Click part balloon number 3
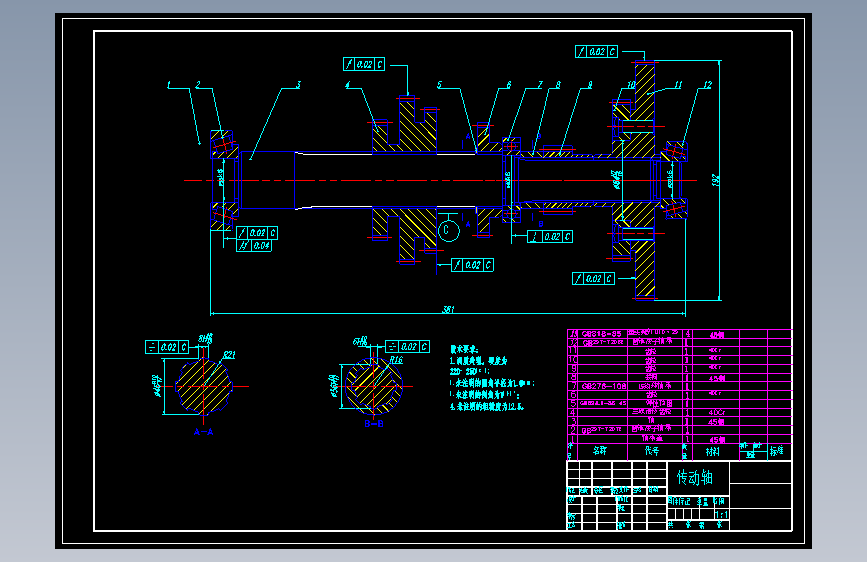The height and width of the screenshot is (562, 867). pos(298,85)
